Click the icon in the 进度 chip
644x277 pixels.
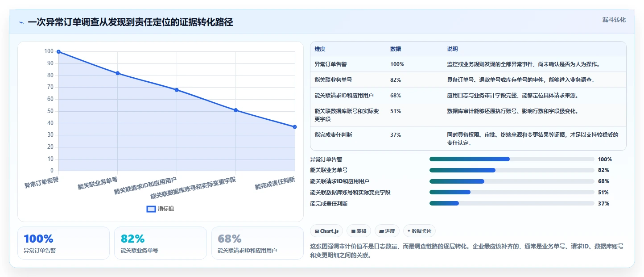[381, 231]
